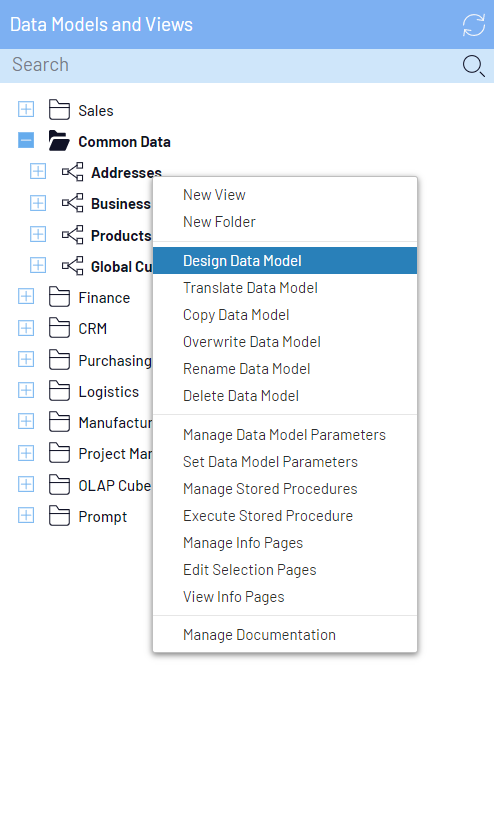Choose Design Data Model from context menu

(x=285, y=261)
